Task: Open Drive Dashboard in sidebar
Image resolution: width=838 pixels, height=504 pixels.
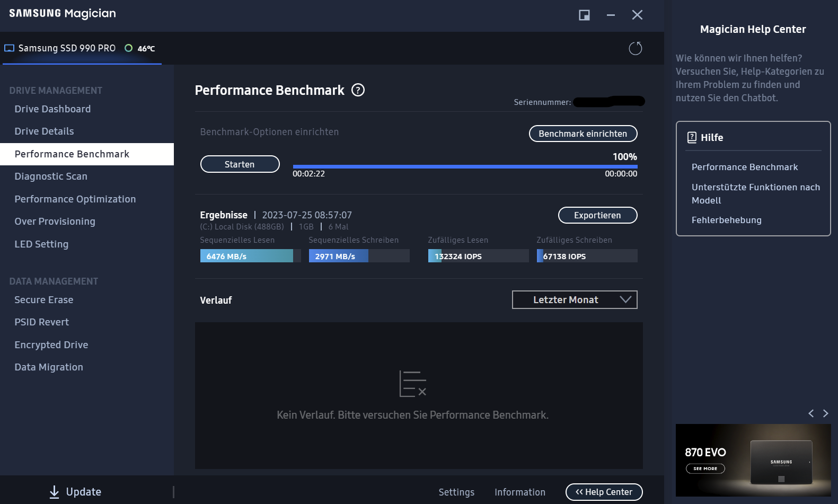Action: point(52,109)
